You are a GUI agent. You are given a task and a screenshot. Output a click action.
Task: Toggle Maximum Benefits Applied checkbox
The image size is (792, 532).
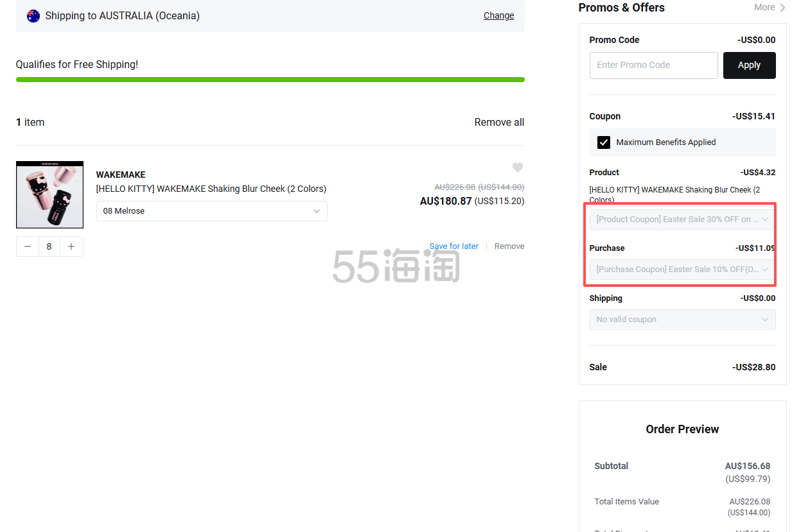[604, 142]
